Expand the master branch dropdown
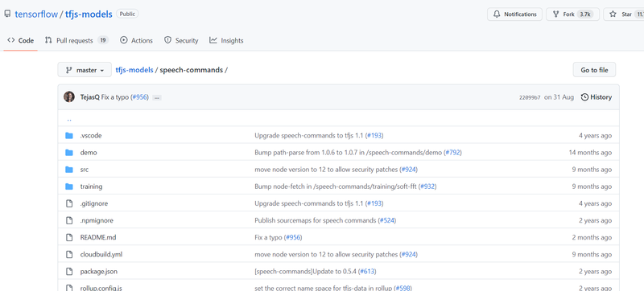Image resolution: width=644 pixels, height=291 pixels. [85, 70]
